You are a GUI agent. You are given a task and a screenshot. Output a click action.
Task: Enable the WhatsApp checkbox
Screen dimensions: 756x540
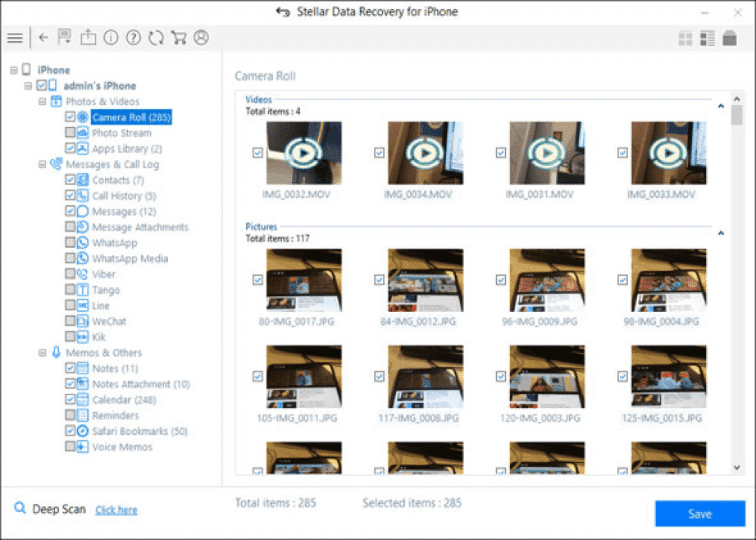tap(70, 242)
